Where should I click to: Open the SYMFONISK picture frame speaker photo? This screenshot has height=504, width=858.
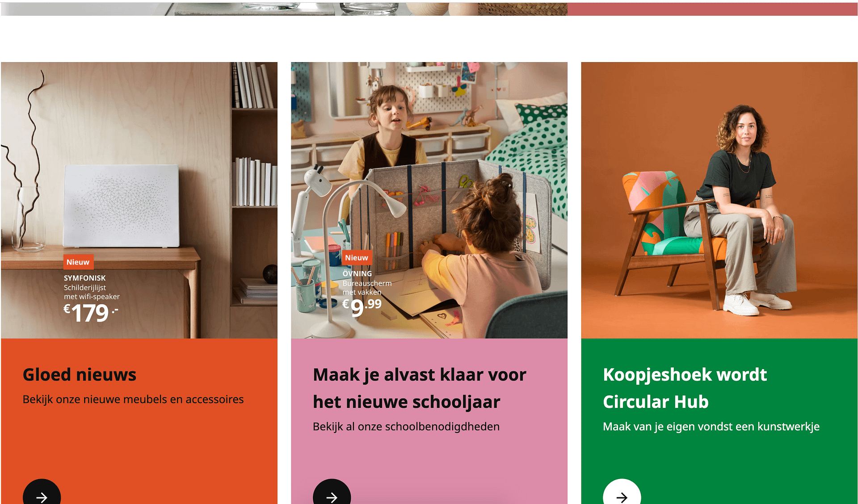pyautogui.click(x=139, y=200)
